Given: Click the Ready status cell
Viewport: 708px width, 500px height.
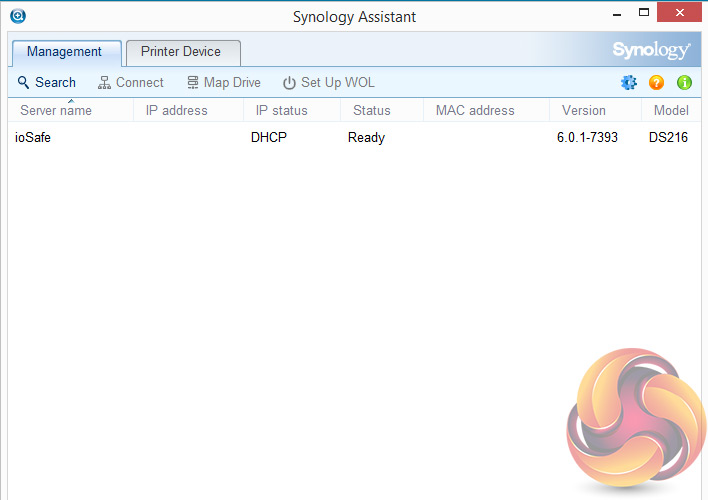Looking at the screenshot, I should pos(366,137).
